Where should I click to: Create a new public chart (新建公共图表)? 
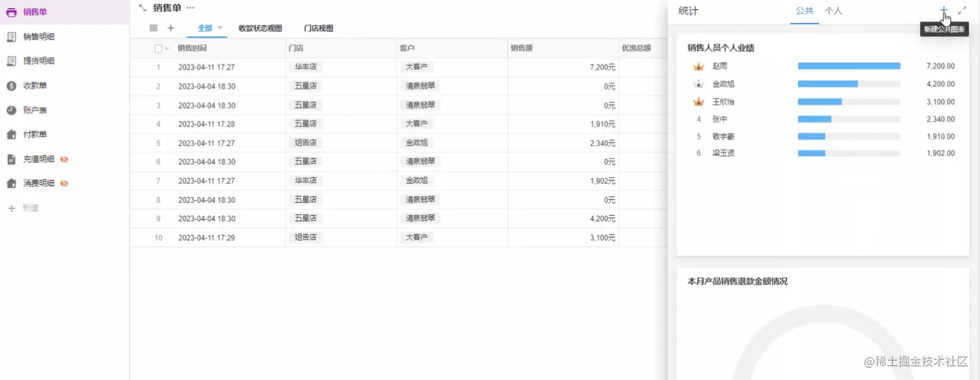tap(944, 11)
